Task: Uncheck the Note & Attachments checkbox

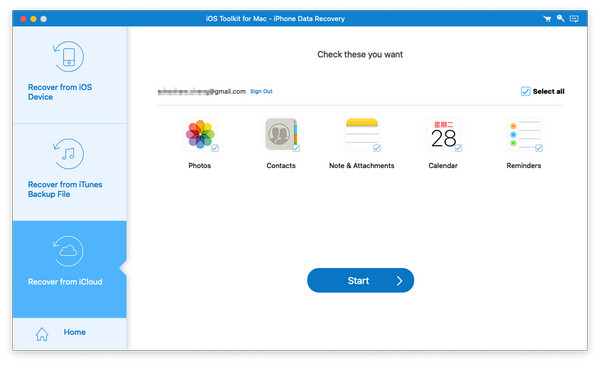Action: click(377, 148)
